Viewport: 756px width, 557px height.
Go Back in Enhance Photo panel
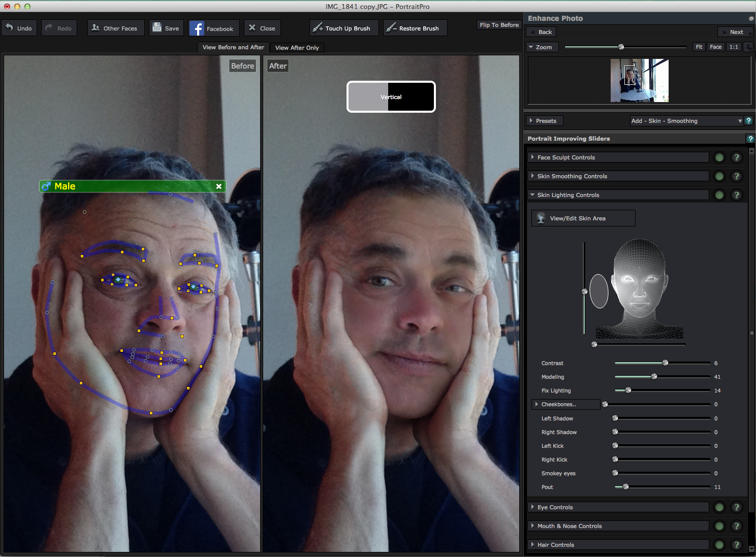pyautogui.click(x=541, y=32)
